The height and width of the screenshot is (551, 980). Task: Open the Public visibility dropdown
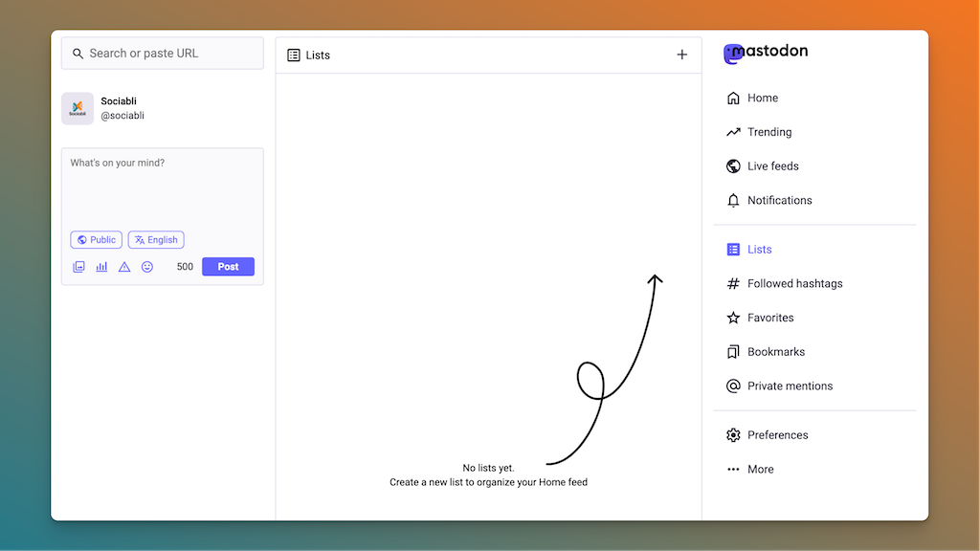pos(96,240)
